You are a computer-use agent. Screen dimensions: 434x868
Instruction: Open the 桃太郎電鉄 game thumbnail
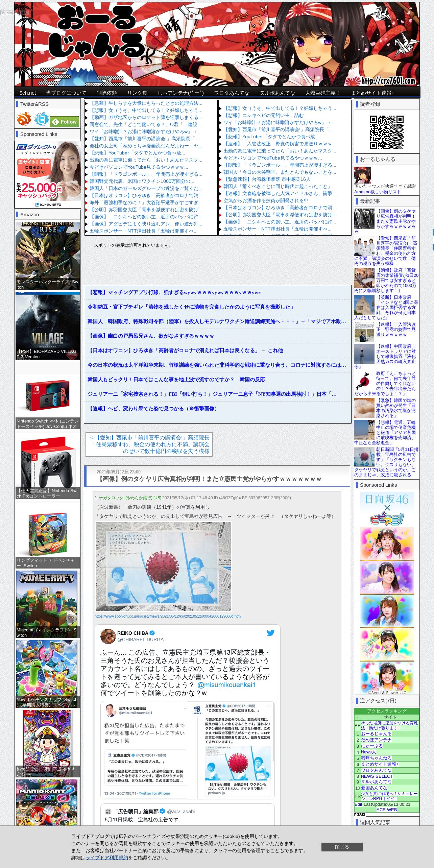tap(48, 744)
